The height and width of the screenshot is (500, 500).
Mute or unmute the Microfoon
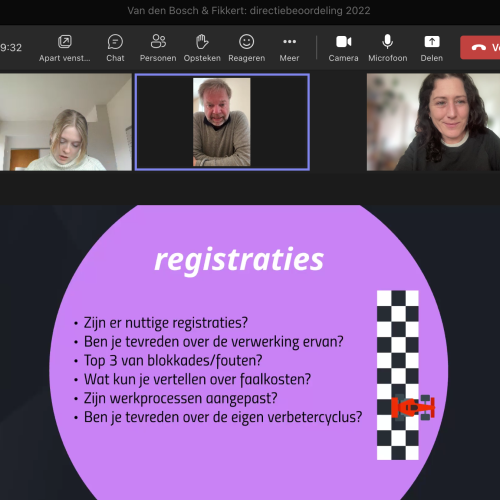point(388,48)
